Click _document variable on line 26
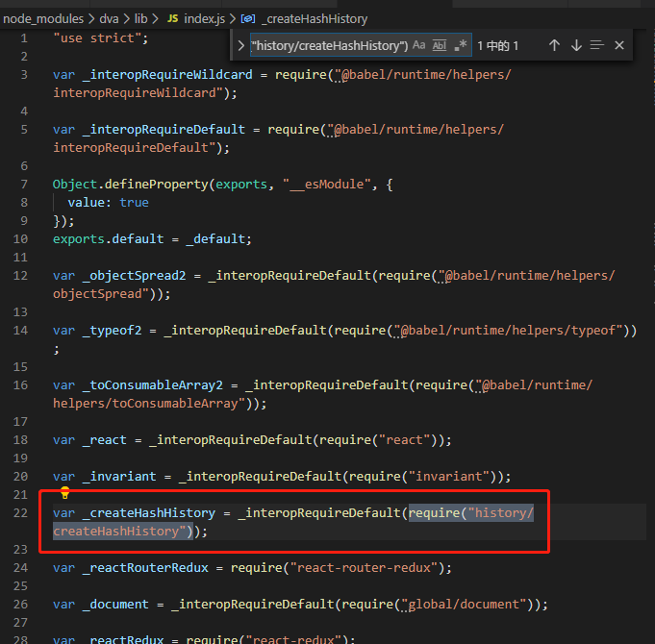The width and height of the screenshot is (655, 644). 115,605
